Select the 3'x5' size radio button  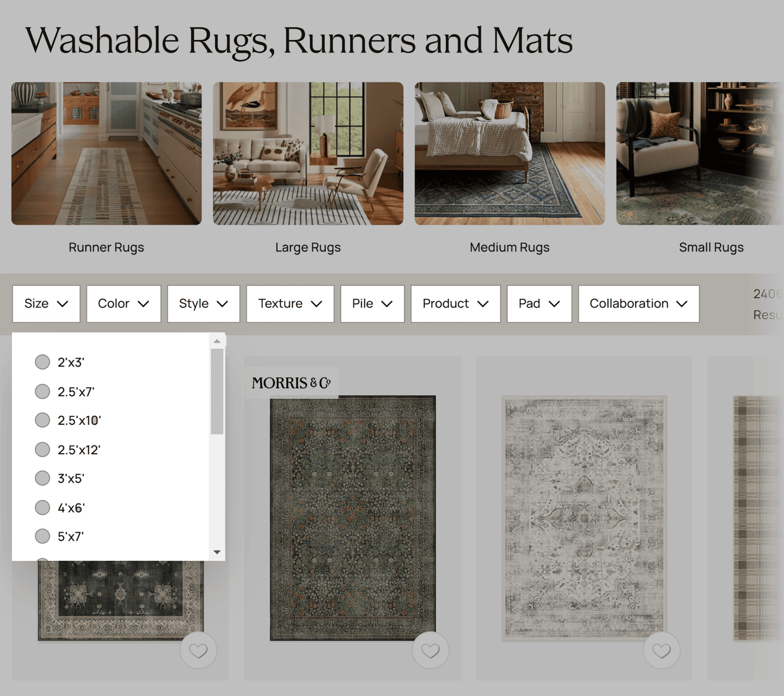[42, 478]
